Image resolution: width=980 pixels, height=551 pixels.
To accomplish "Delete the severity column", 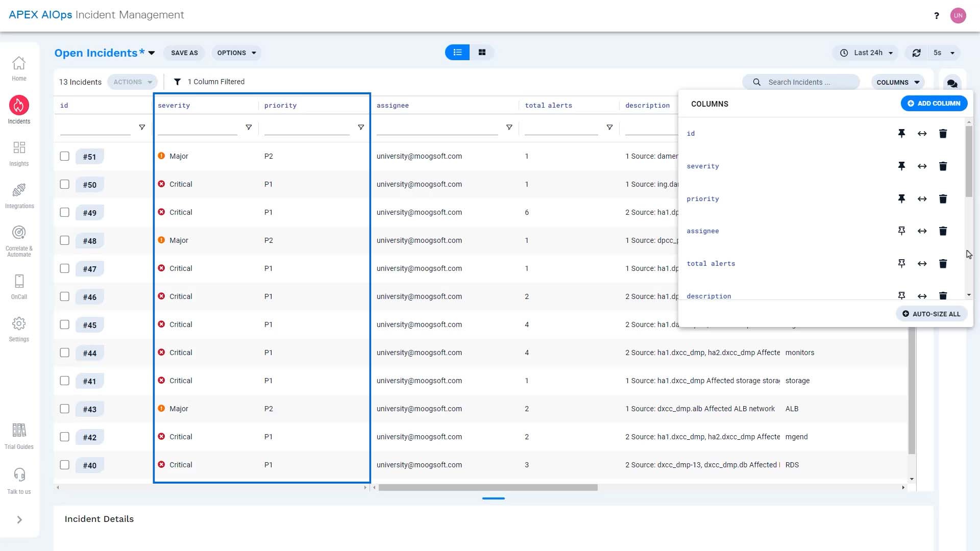I will 943,166.
